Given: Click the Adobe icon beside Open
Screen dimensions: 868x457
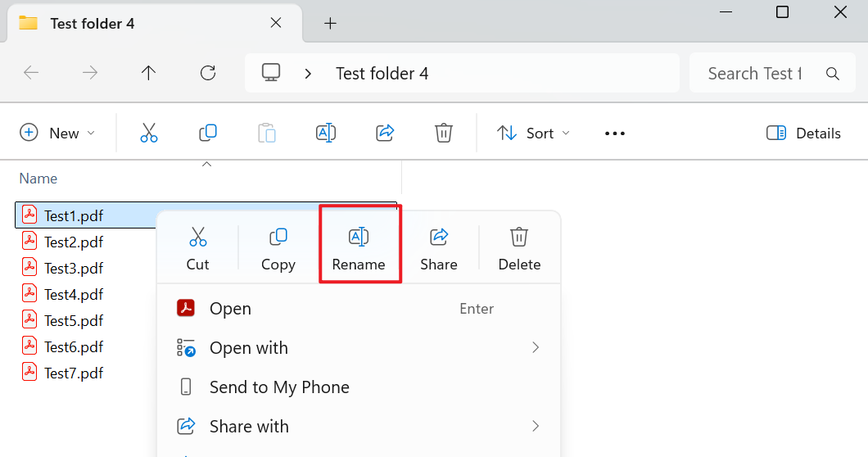Looking at the screenshot, I should (x=186, y=308).
